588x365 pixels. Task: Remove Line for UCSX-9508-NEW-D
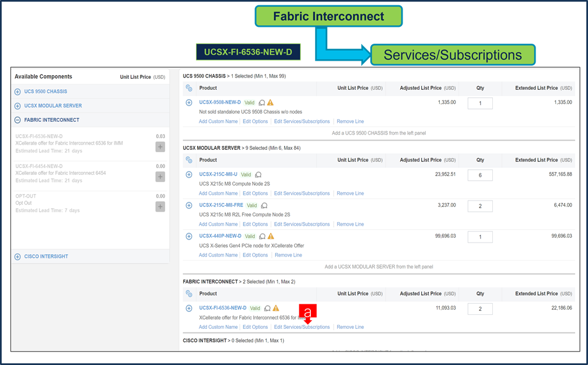(x=350, y=121)
